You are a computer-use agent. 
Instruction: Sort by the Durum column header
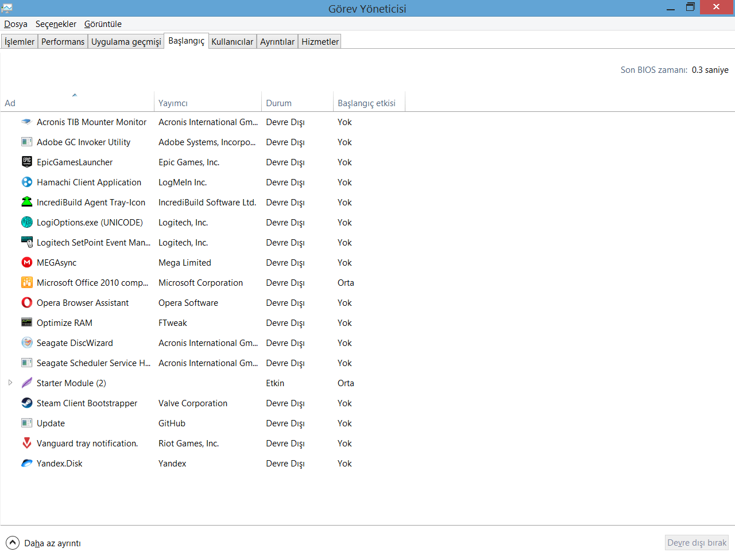coord(297,103)
